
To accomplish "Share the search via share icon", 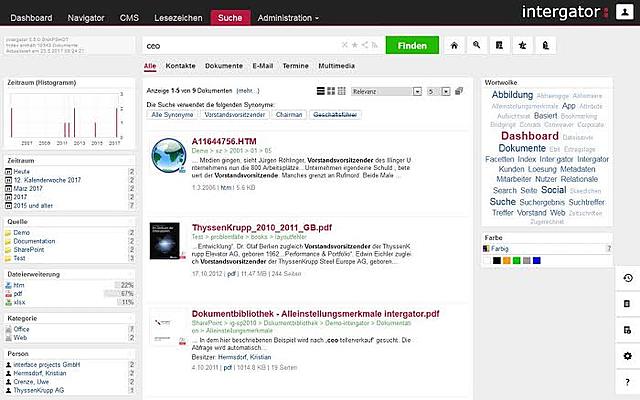I will tap(365, 45).
